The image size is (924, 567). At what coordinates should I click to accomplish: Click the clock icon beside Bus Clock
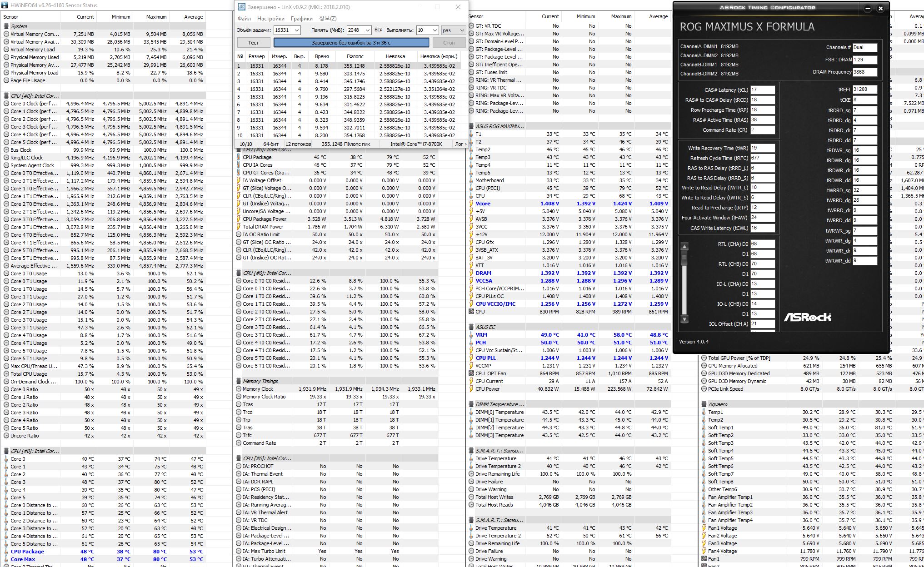[6, 150]
